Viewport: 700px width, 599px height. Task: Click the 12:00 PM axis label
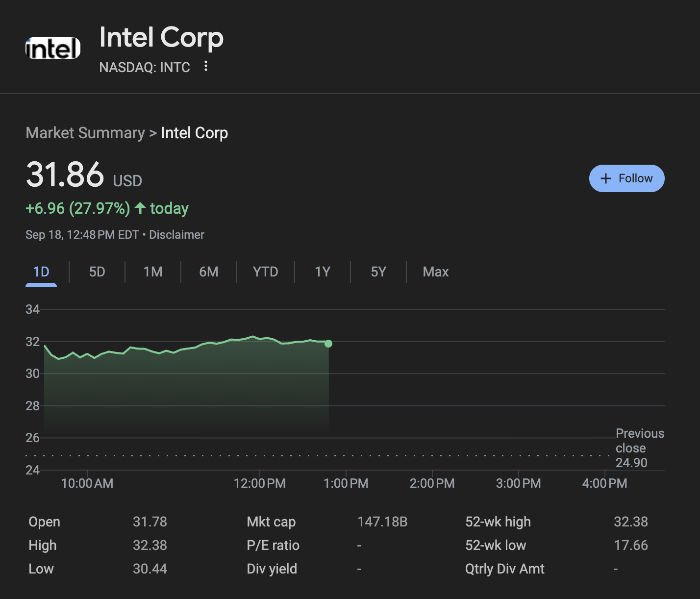260,483
